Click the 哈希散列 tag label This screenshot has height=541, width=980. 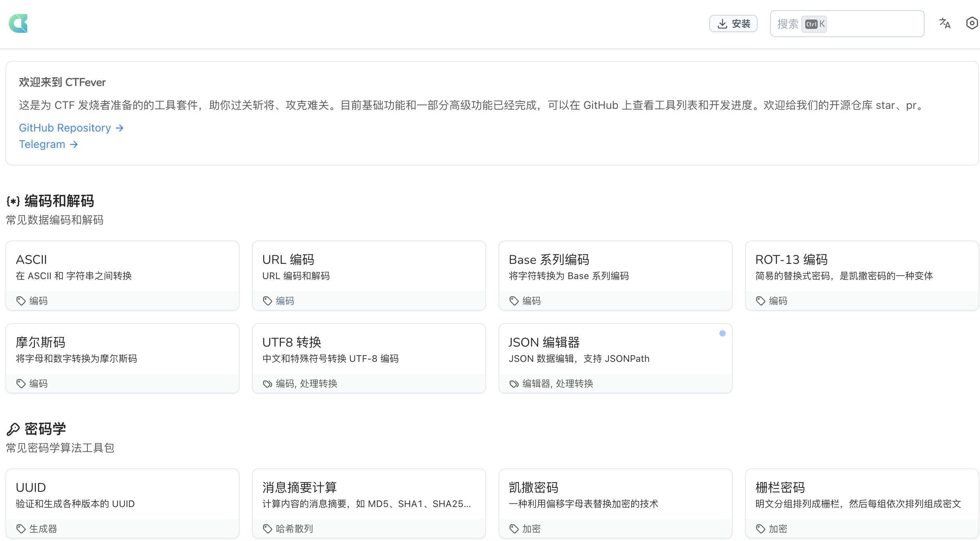pos(295,529)
